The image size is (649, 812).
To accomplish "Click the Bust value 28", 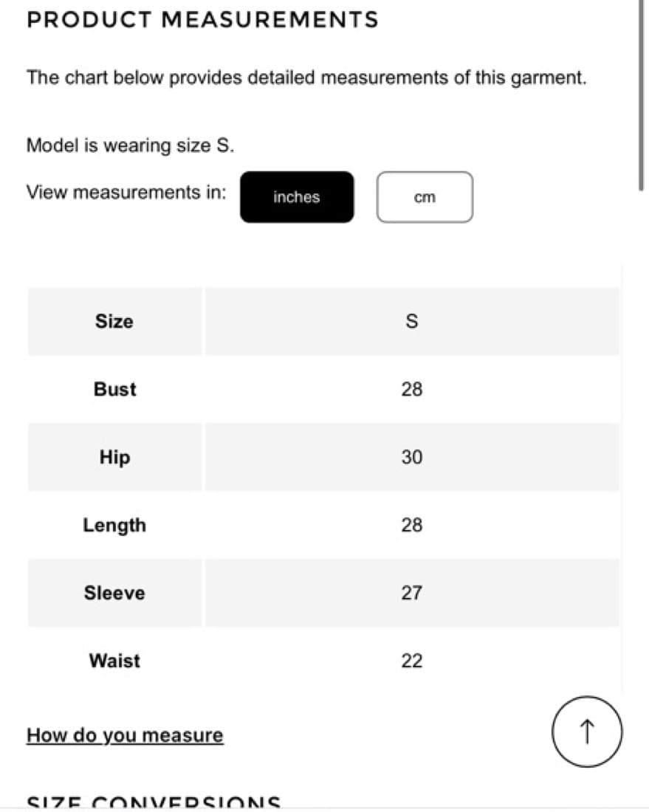I will [x=412, y=389].
